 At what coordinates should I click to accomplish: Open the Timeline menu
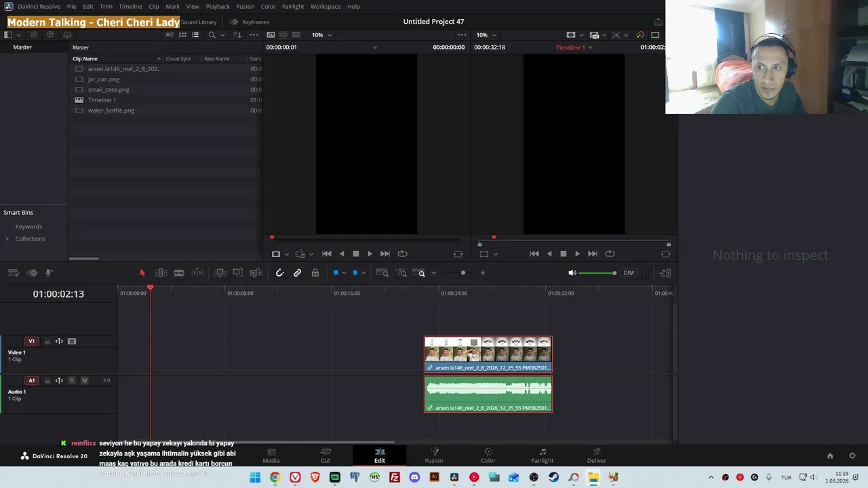click(130, 6)
